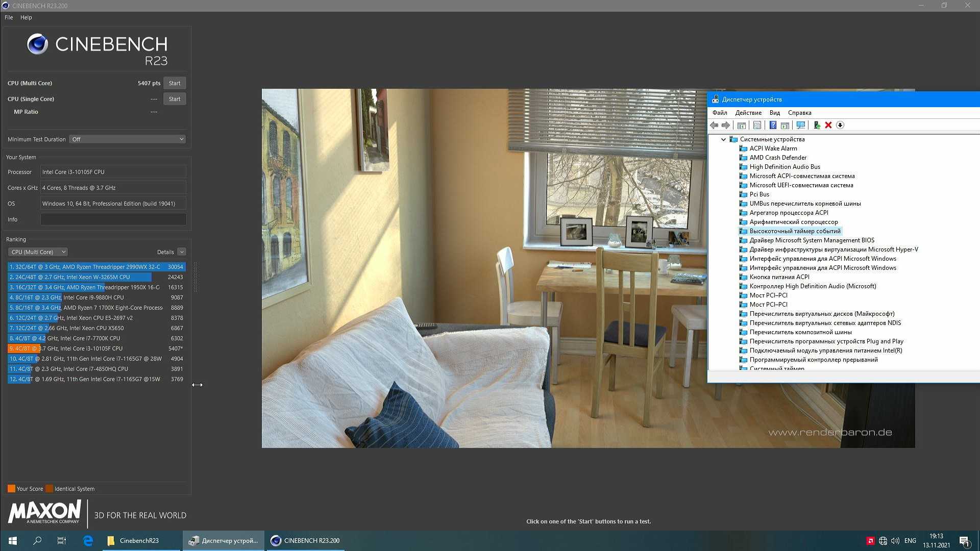The height and width of the screenshot is (551, 980).
Task: Open the File menu in Cinebench
Action: [9, 17]
